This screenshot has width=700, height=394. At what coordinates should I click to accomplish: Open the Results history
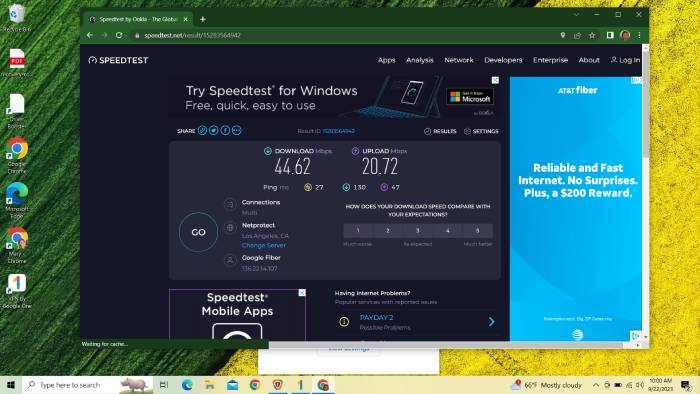click(440, 131)
